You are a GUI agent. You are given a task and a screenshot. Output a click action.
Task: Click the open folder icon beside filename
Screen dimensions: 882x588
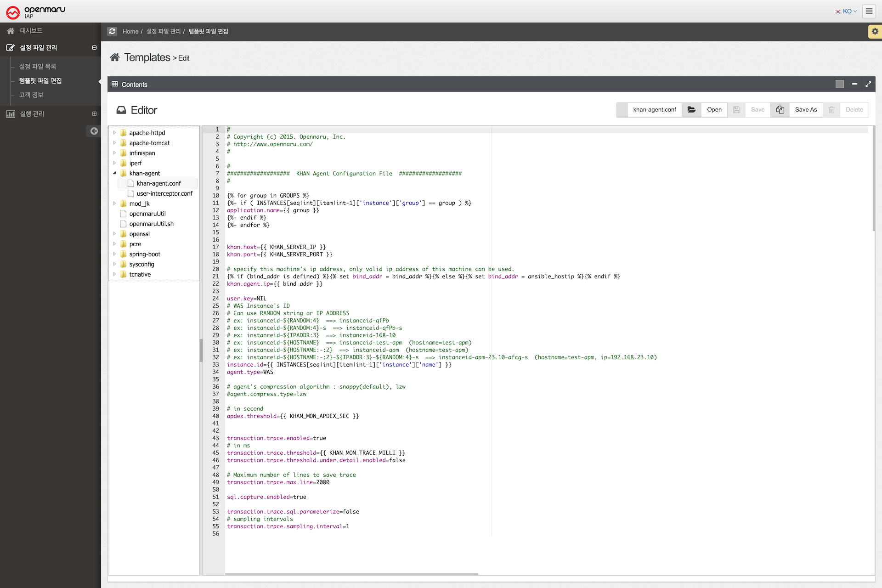coord(691,110)
